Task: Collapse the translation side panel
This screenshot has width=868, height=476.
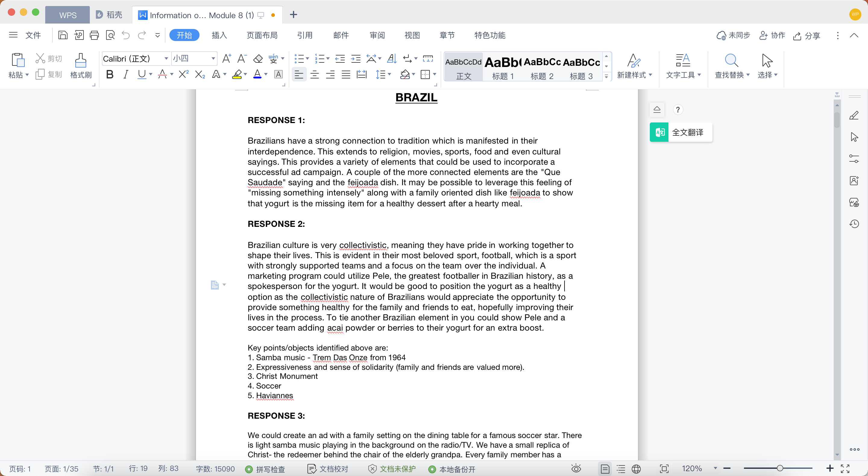Action: (657, 109)
